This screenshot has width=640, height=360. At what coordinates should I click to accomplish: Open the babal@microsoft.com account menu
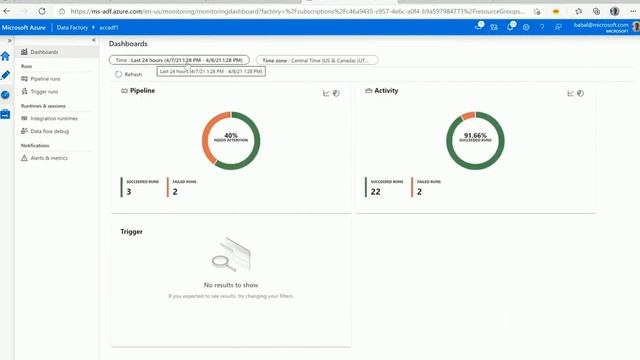(x=606, y=27)
